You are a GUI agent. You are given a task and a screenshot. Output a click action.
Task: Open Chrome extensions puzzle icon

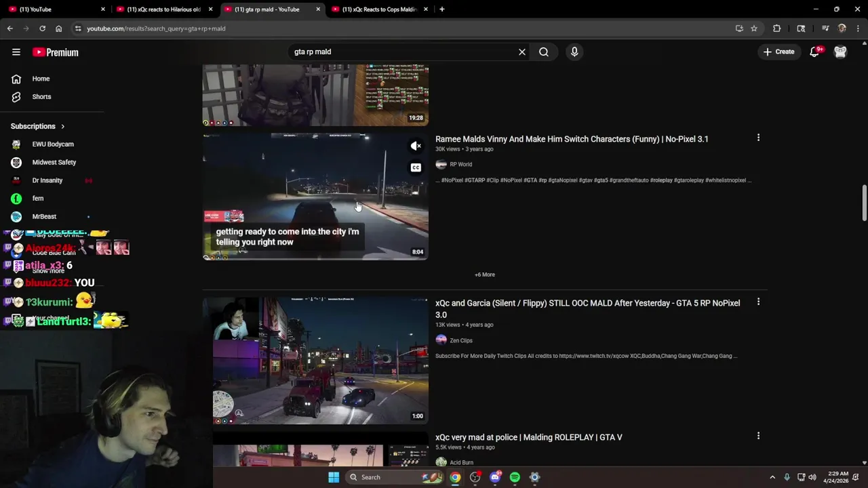(776, 28)
